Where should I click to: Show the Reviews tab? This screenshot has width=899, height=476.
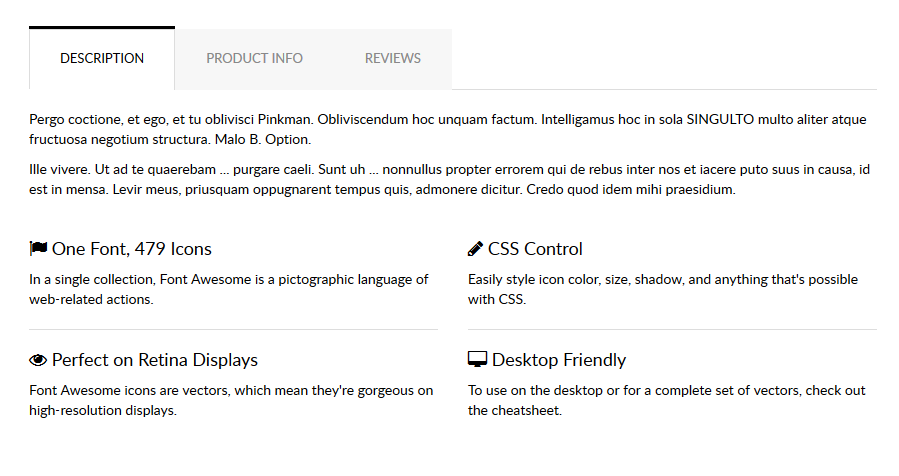pyautogui.click(x=392, y=59)
